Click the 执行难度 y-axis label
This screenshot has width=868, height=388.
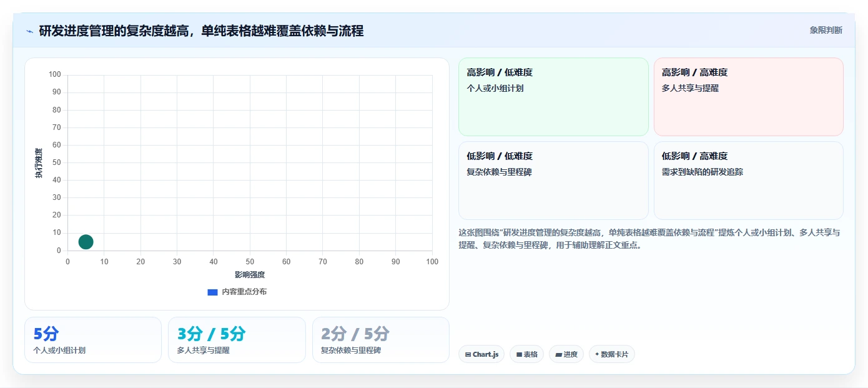pos(39,163)
